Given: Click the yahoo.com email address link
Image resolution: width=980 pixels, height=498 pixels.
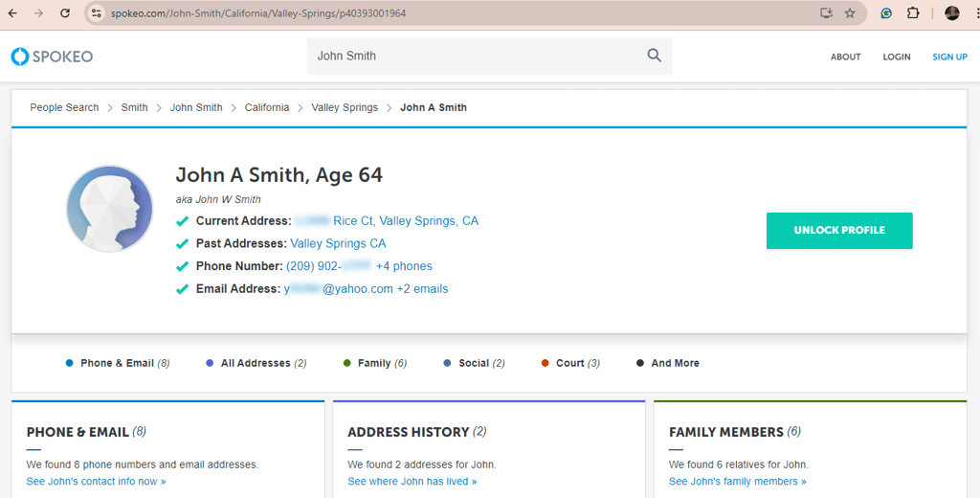Looking at the screenshot, I should (338, 289).
